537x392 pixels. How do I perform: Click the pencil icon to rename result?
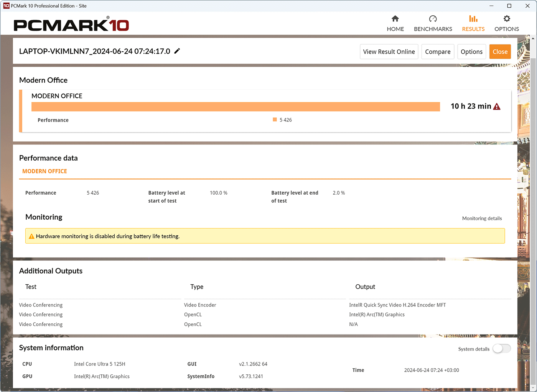click(x=177, y=51)
